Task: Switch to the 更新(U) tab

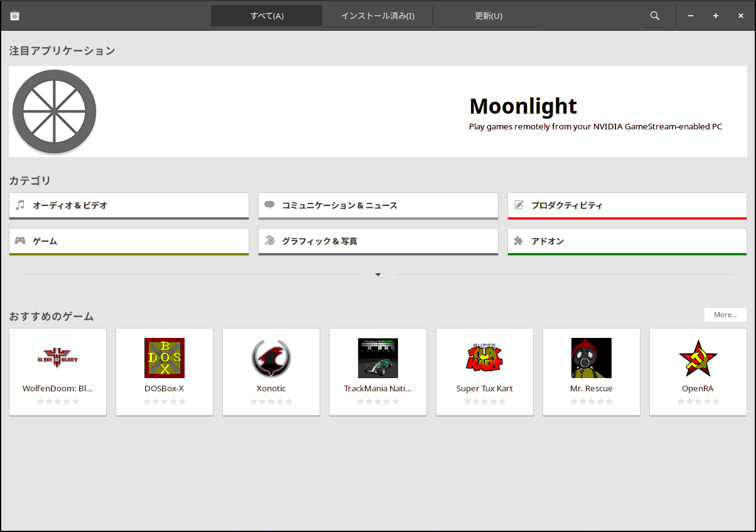Action: point(489,16)
